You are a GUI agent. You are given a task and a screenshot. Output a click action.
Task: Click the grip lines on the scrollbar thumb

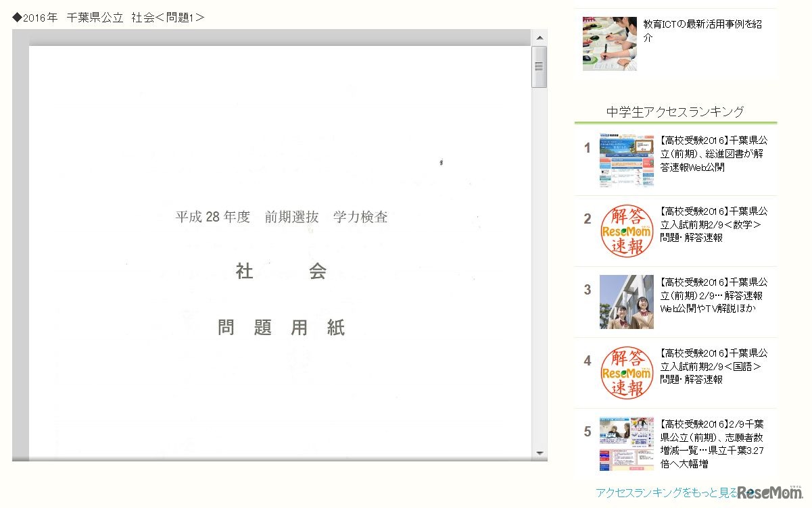click(x=539, y=66)
